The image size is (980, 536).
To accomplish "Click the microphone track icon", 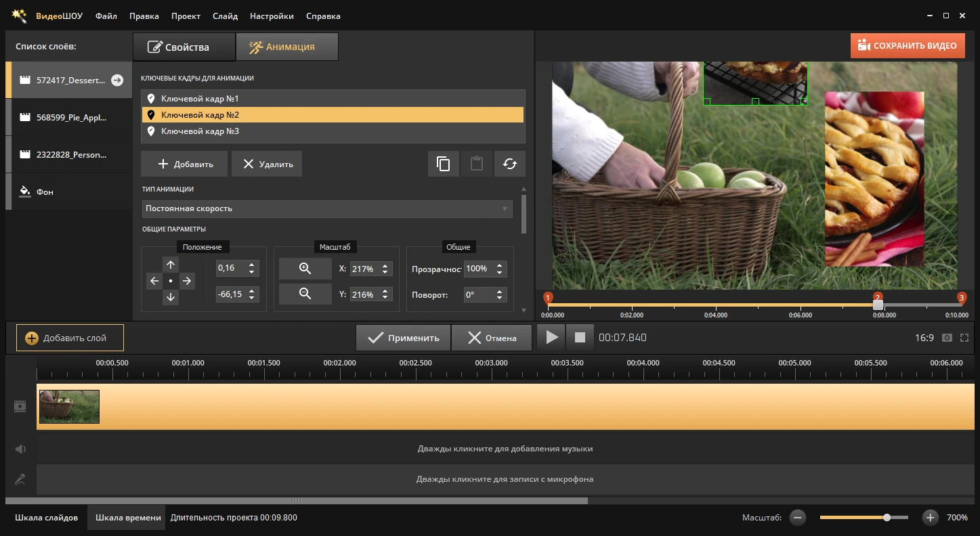I will 20,479.
